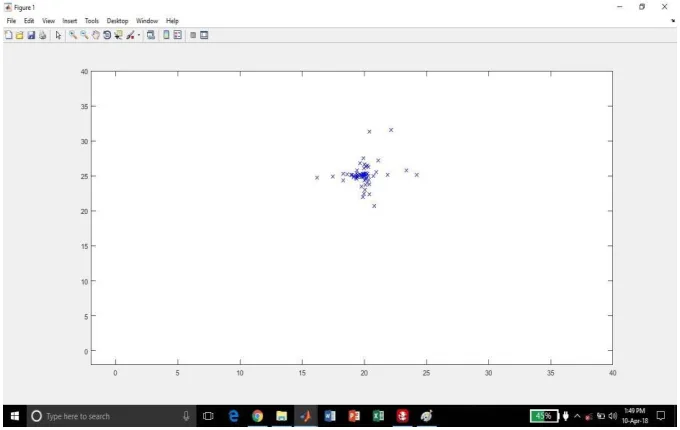Open the Insert menu
Viewport: 680px width, 430px height.
click(70, 21)
